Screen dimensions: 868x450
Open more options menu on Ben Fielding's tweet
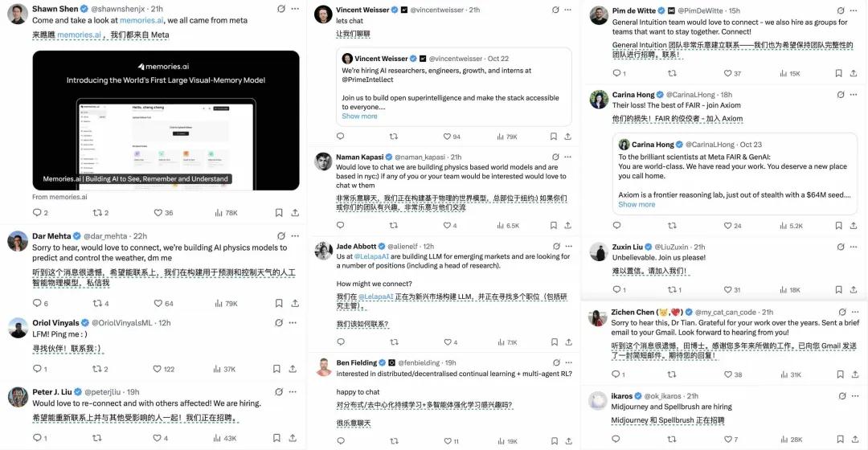click(x=568, y=362)
